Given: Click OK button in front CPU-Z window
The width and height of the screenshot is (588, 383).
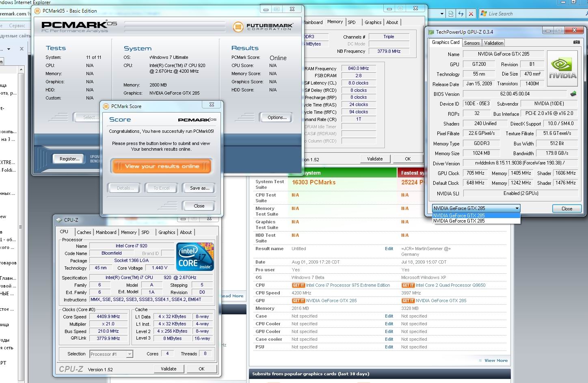Looking at the screenshot, I should click(x=201, y=369).
